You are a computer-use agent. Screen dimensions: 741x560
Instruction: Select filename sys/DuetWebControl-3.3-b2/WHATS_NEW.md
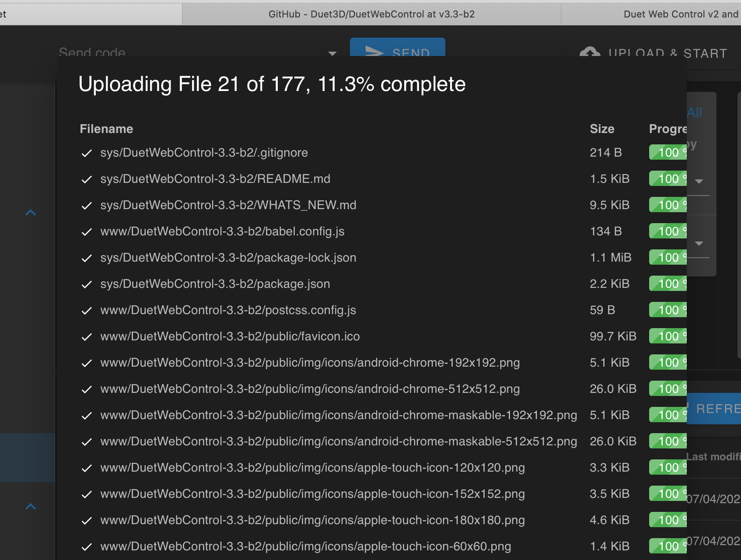[x=228, y=205]
